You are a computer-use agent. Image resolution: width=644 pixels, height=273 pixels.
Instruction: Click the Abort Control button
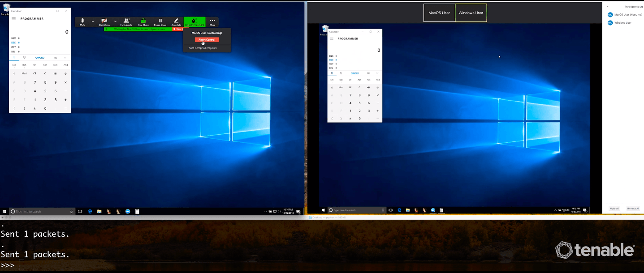[207, 39]
